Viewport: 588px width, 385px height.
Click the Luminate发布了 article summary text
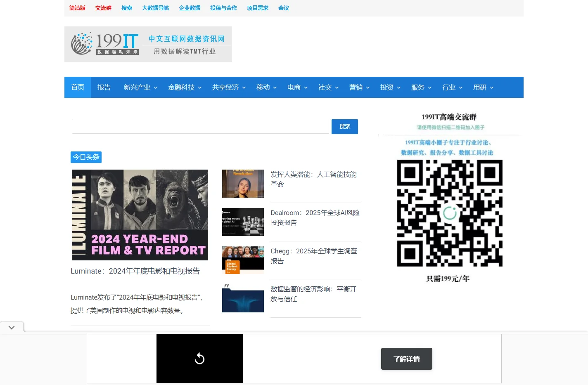tap(137, 304)
